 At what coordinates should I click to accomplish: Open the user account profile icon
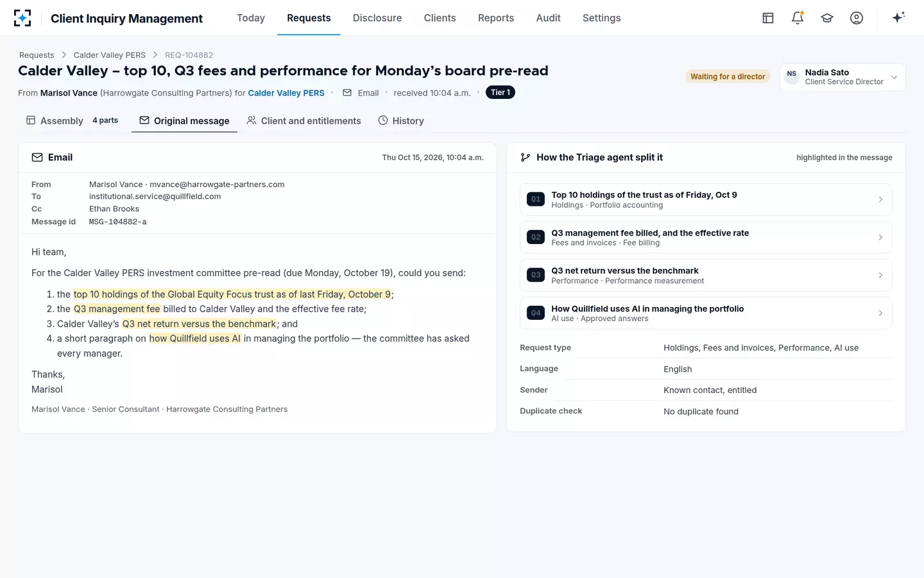(x=857, y=18)
